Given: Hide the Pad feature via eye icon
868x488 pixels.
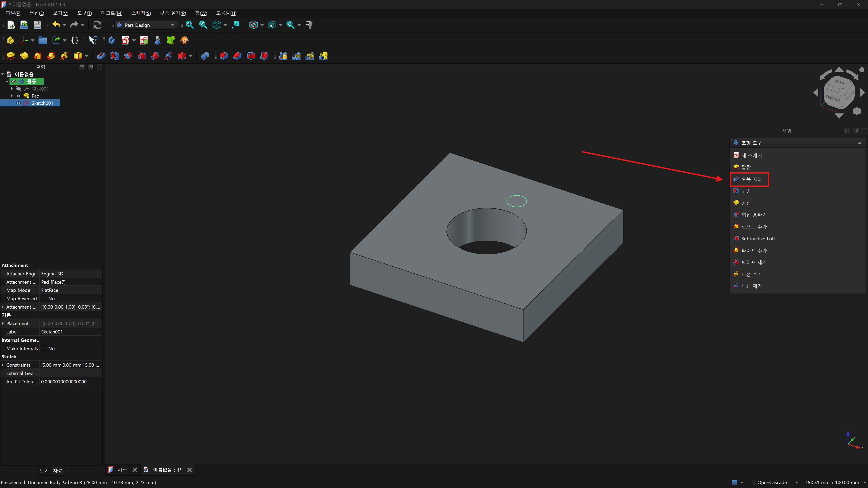Looking at the screenshot, I should [x=19, y=96].
